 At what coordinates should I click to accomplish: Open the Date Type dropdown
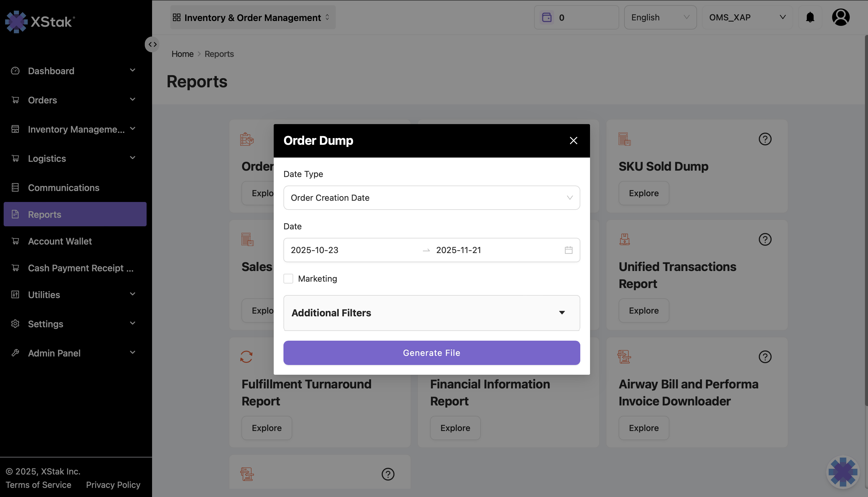tap(432, 198)
